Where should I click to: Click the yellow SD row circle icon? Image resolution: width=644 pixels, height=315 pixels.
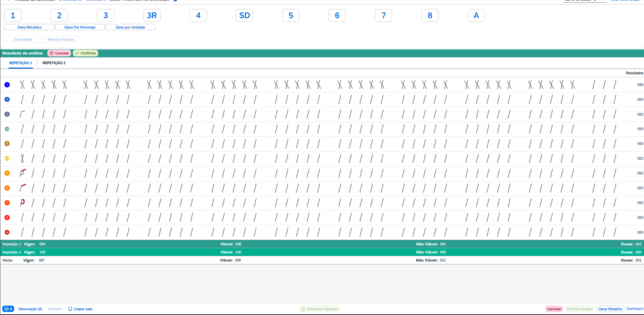pos(7,158)
